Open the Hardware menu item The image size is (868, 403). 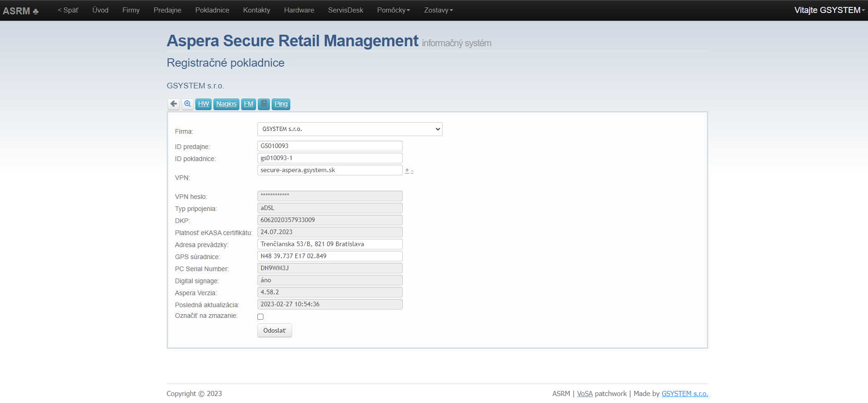point(299,10)
